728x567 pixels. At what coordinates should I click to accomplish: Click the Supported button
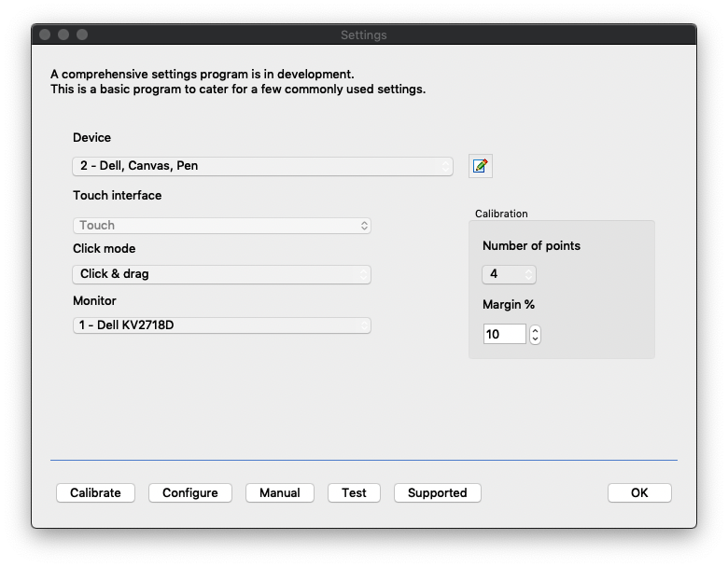click(438, 492)
